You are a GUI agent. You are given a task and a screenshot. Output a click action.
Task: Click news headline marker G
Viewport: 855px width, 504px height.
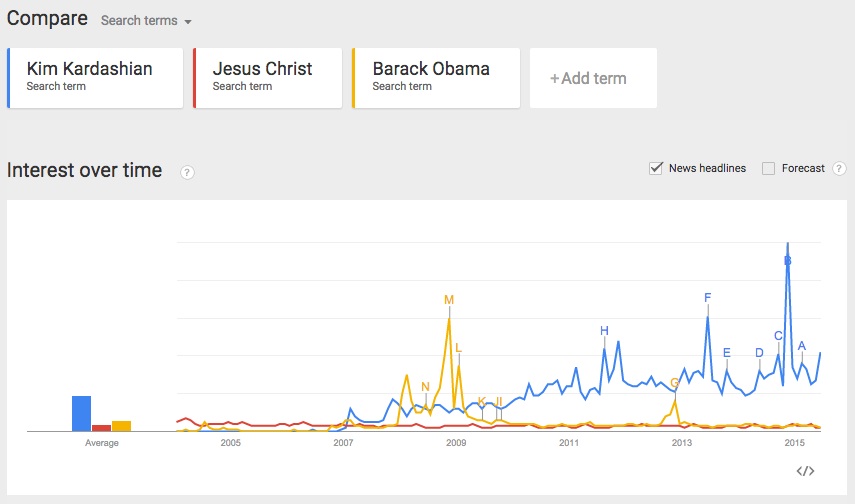675,382
